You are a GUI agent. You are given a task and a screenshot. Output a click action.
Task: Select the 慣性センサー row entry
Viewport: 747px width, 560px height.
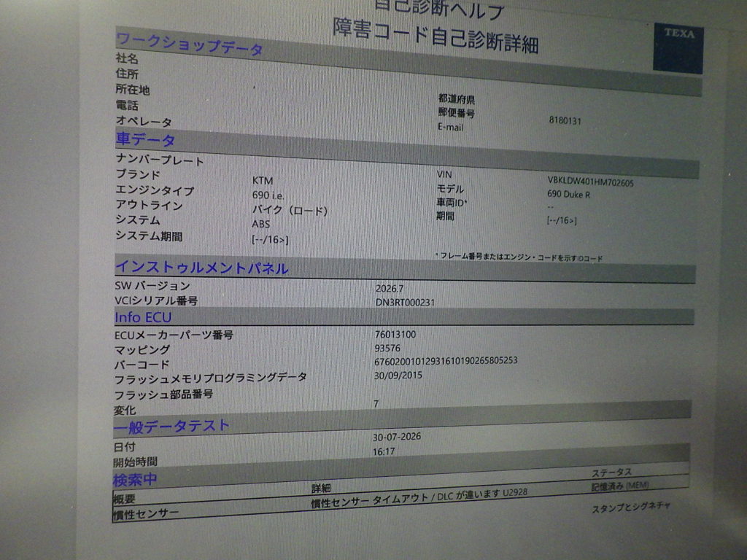pyautogui.click(x=146, y=514)
